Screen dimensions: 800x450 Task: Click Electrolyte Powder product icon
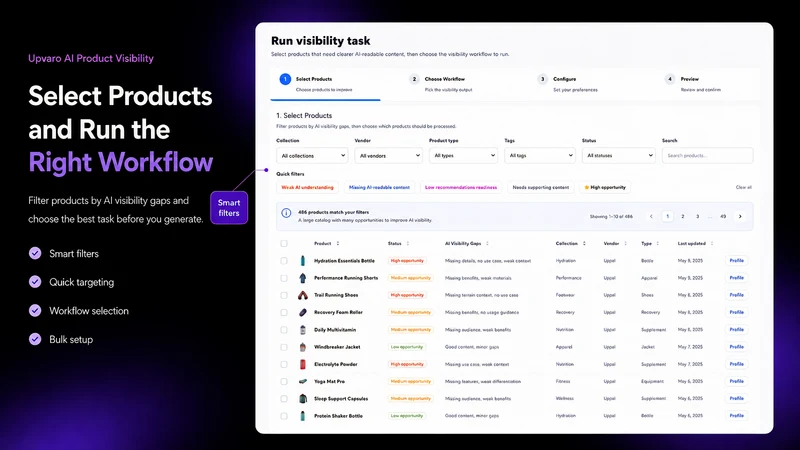[x=303, y=364]
